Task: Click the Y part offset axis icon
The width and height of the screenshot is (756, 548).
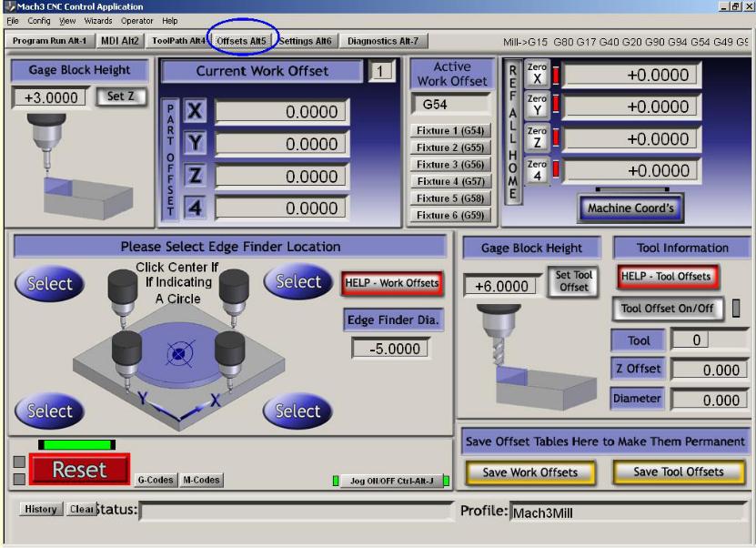Action: (195, 143)
